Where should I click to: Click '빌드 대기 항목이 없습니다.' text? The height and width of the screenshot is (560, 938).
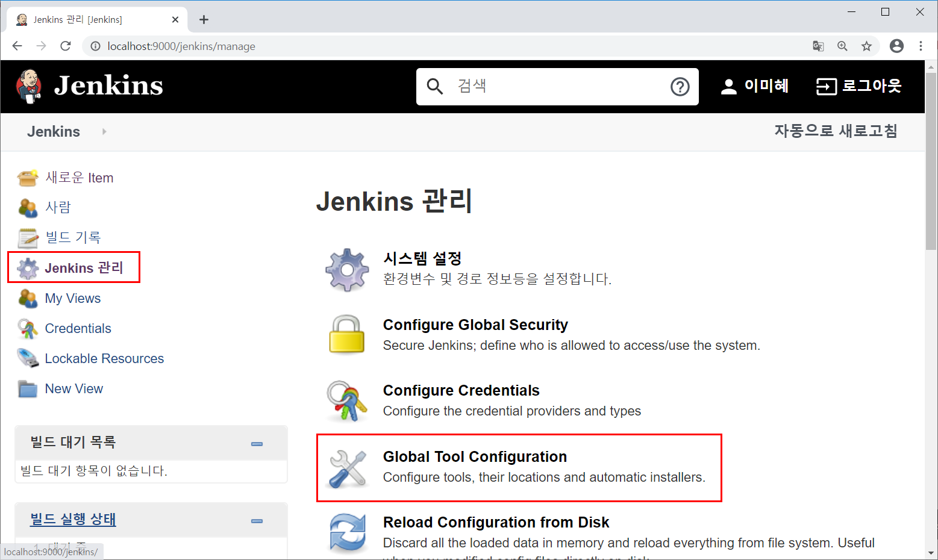pos(94,470)
